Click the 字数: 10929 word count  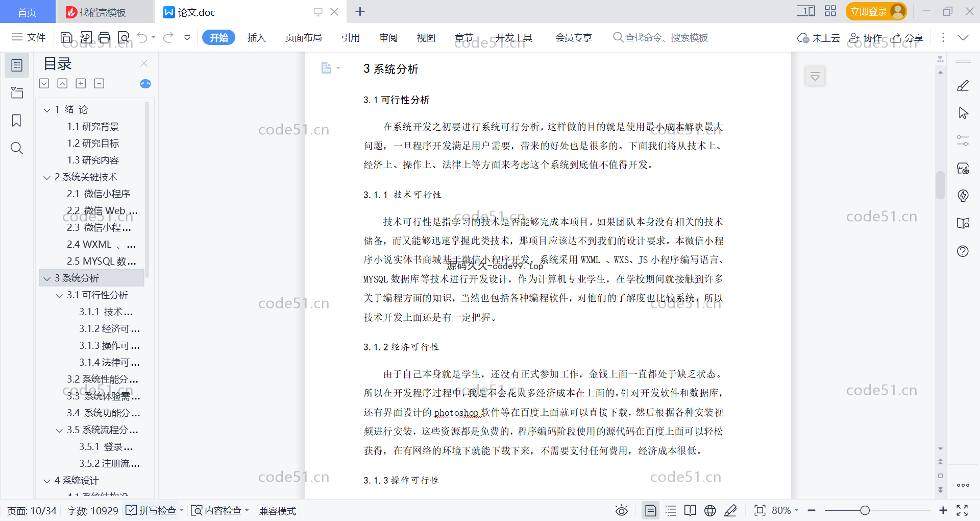coord(92,510)
